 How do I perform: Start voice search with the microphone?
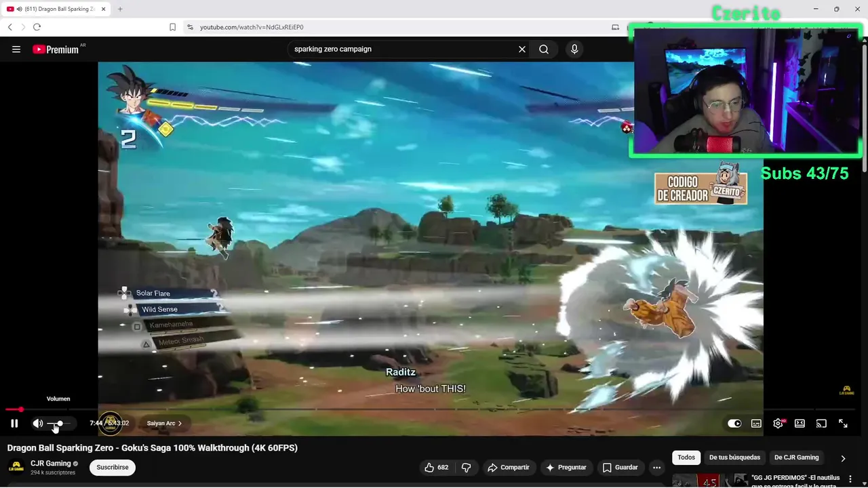pyautogui.click(x=574, y=49)
